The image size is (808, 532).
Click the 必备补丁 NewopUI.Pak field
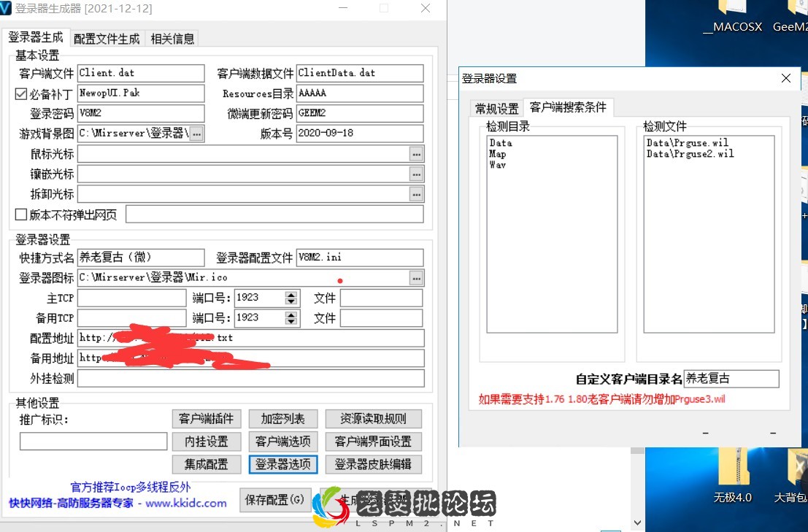coord(141,93)
